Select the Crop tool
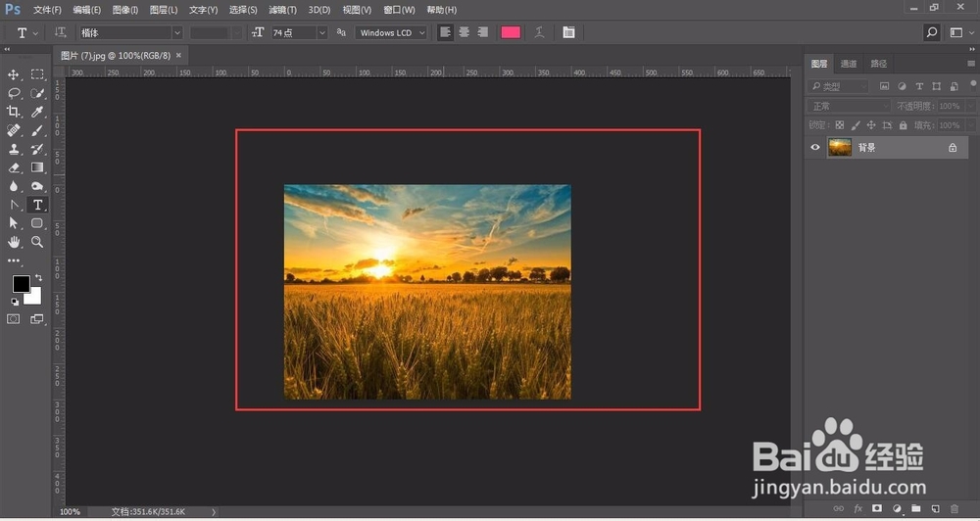 [13, 112]
